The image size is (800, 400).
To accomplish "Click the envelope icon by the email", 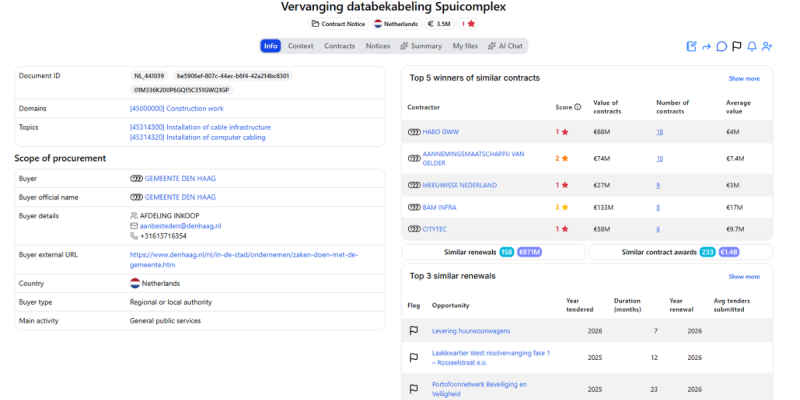I will click(134, 226).
